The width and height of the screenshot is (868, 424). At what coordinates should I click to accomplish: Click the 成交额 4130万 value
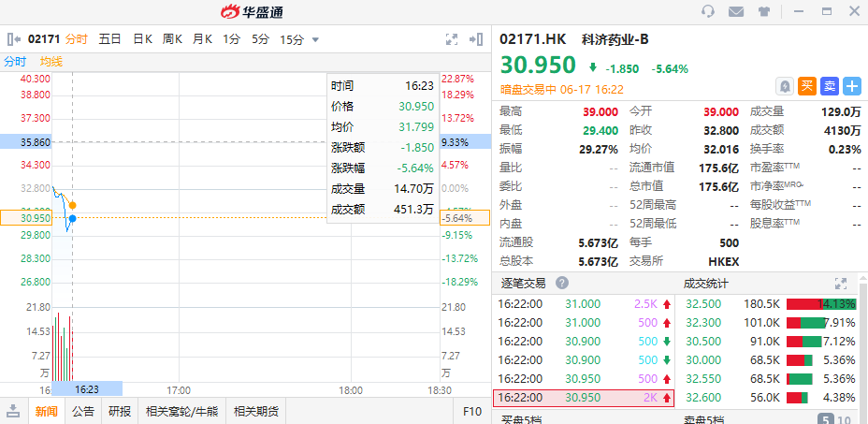tap(843, 131)
